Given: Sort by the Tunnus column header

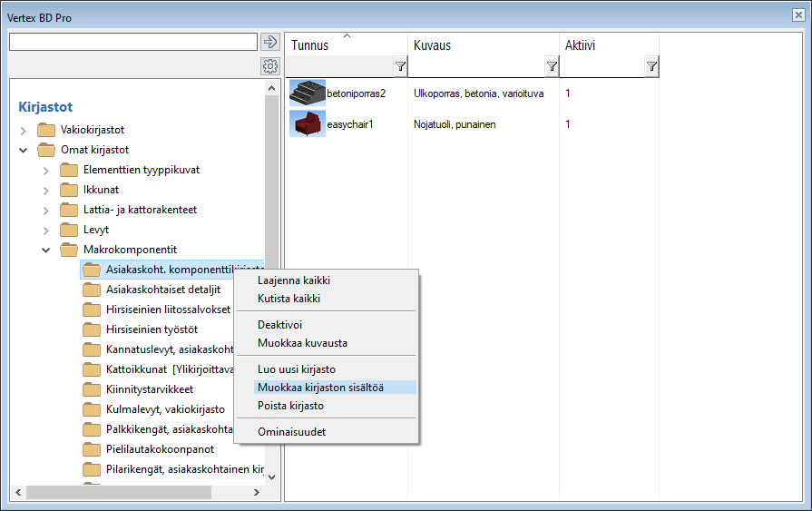Looking at the screenshot, I should click(310, 45).
